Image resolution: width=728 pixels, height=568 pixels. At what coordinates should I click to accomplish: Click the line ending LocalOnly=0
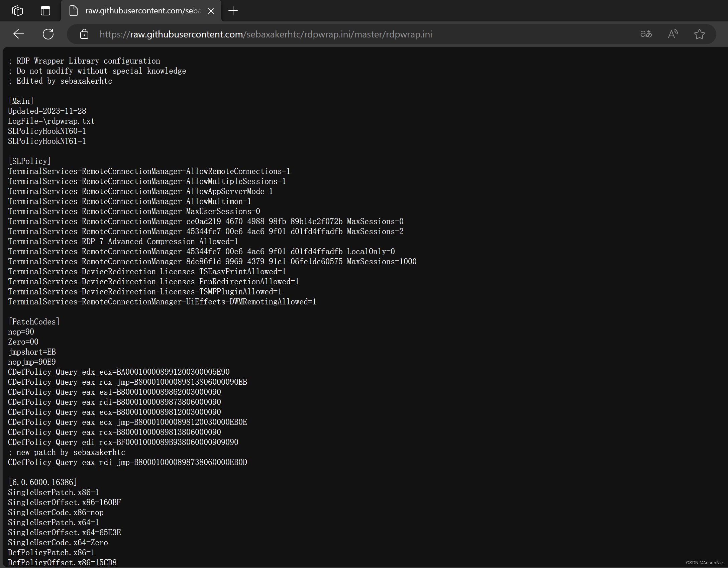(x=202, y=252)
